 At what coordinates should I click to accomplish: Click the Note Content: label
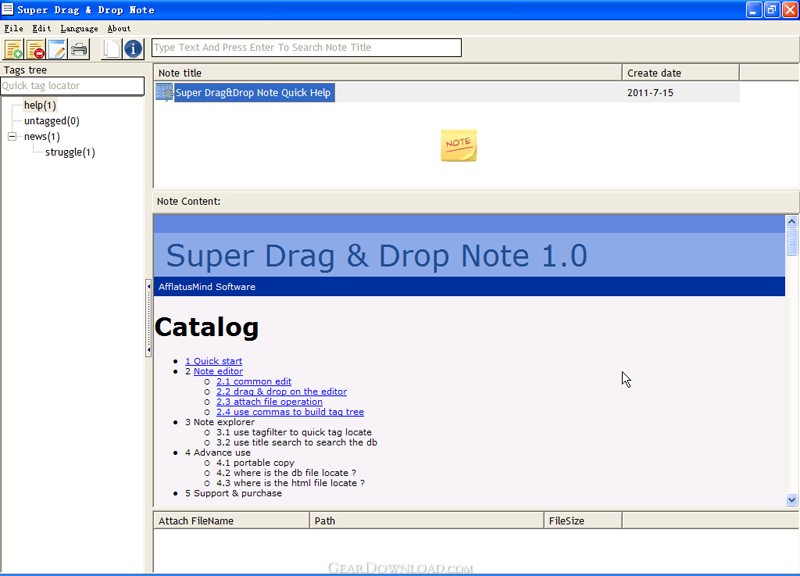189,202
